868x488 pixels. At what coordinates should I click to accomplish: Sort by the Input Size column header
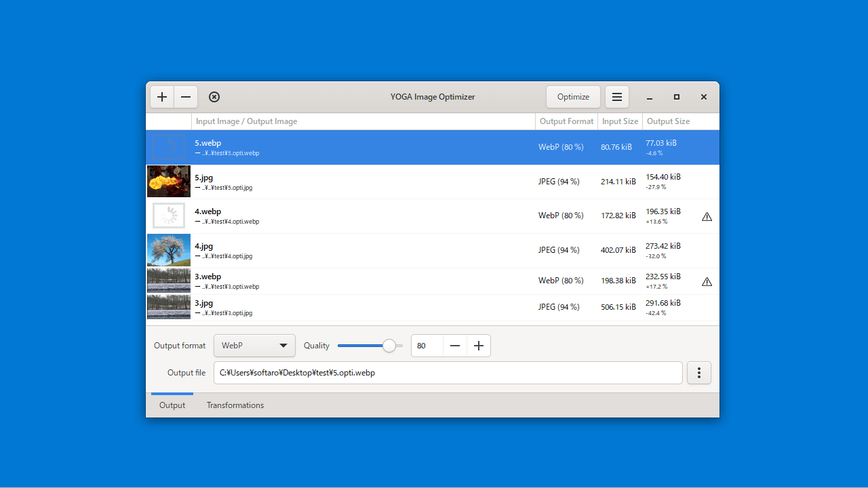tap(619, 121)
